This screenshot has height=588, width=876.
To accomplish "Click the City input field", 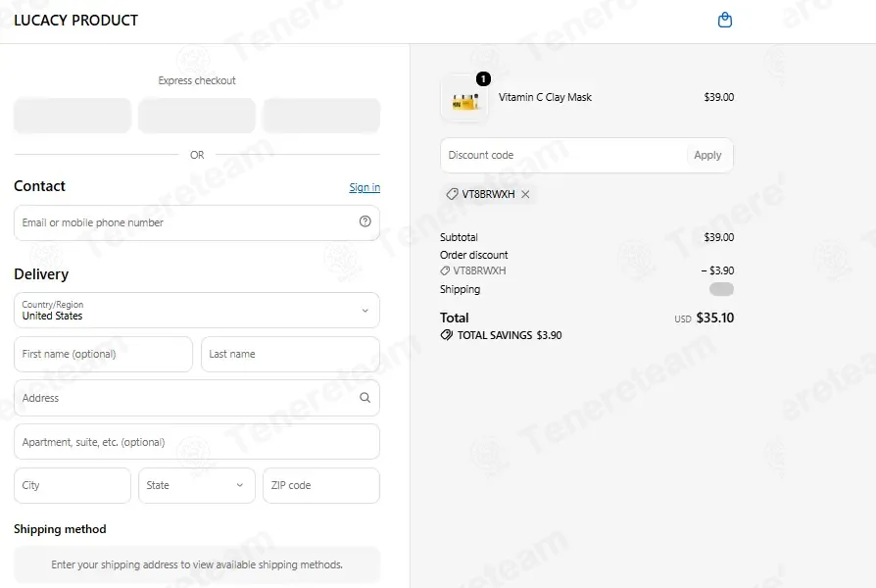I will (73, 485).
